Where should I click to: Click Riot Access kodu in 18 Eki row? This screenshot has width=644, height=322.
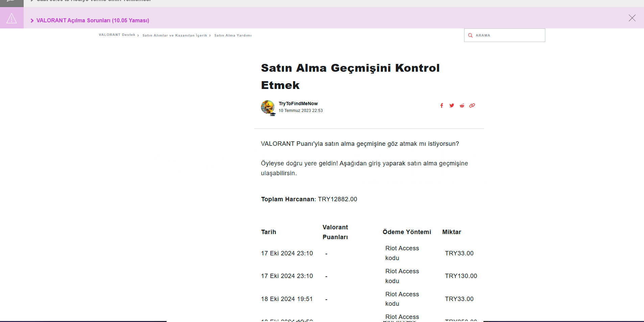point(402,299)
